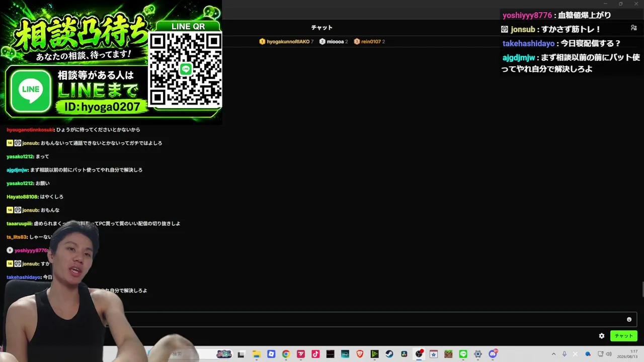Screen dimensions: 644x362
Task: Click username ajgdjmjw in the chat list
Action: [x=17, y=170]
